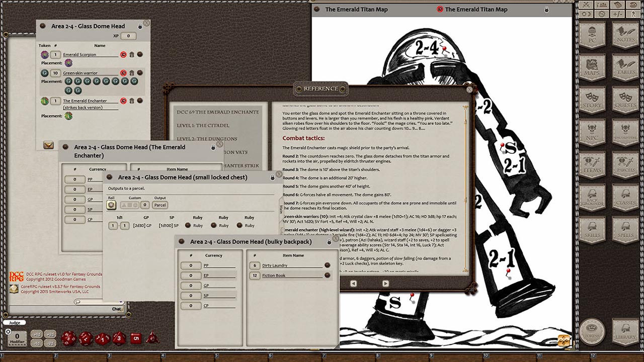Toggle ID visibility for Green-skin warrior
Screen dimensions: 644x362
tap(123, 72)
